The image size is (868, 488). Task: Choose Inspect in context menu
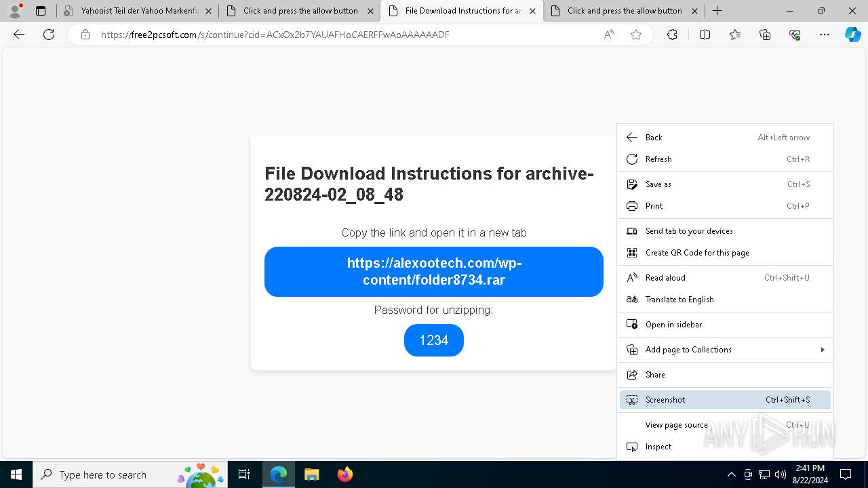725,447
